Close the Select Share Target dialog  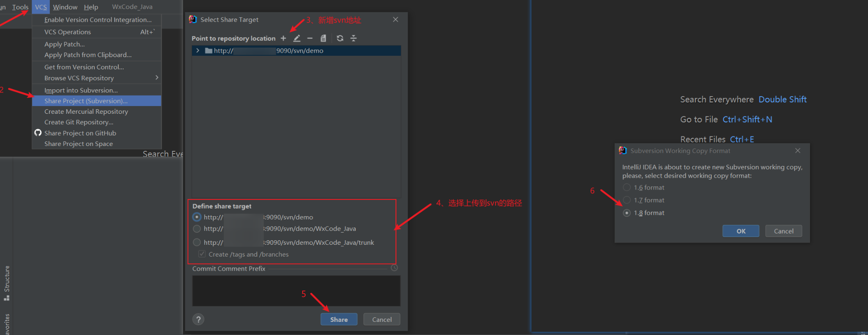click(x=395, y=19)
